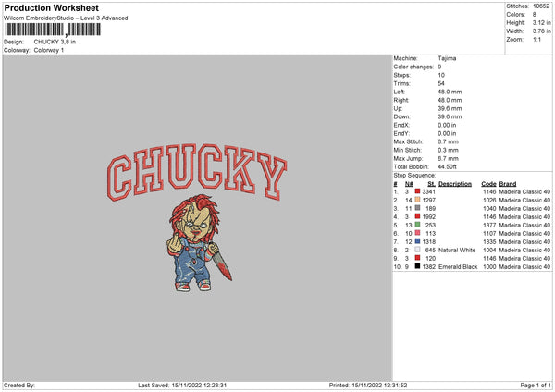
Task: Click the Machine value Tajima
Action: coord(447,58)
